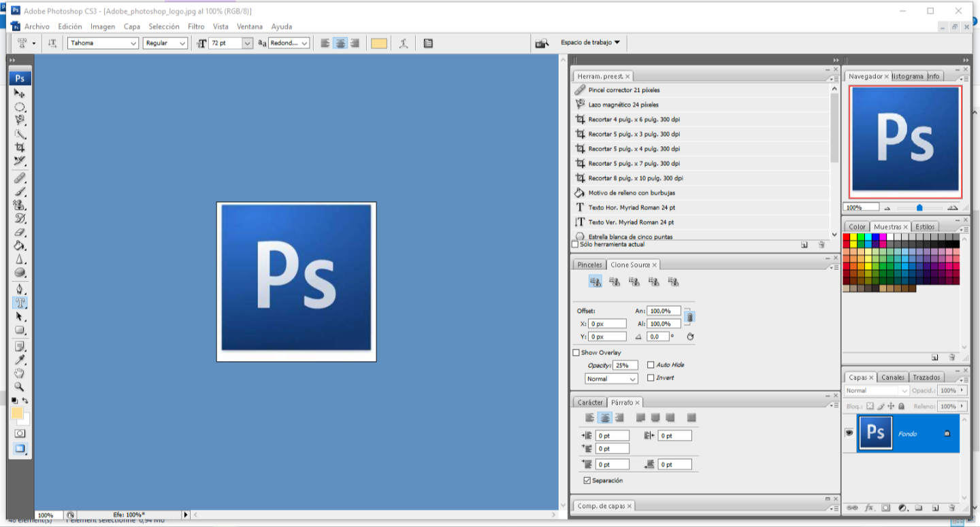
Task: Uncheck the Separación checkbox
Action: (x=587, y=481)
